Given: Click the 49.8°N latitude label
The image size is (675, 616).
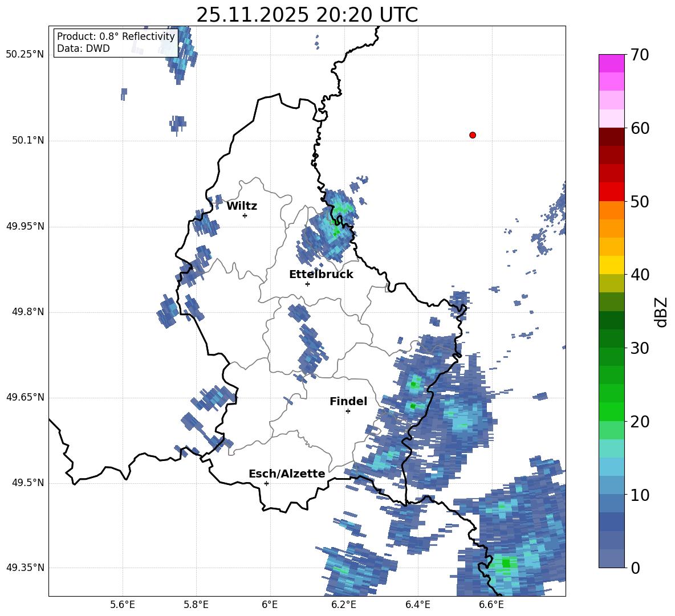Looking at the screenshot, I should [28, 312].
